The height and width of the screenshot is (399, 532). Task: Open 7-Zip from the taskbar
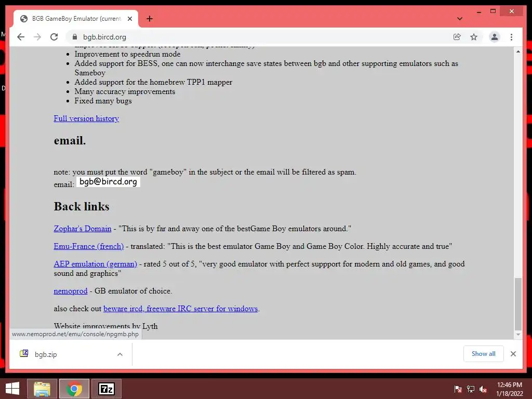coord(107,389)
